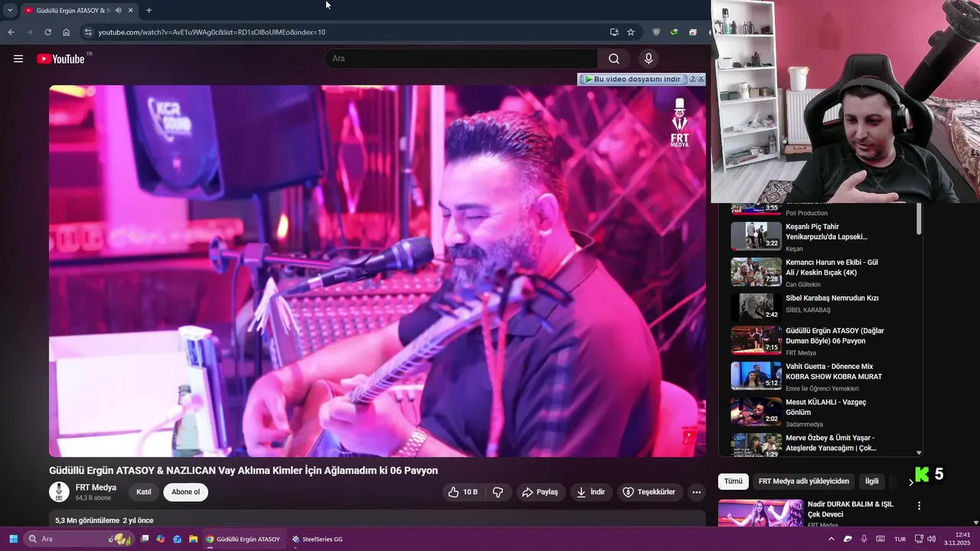
Task: Play 'Dağlar Duman Böyle 06 Pavyon' playlist item
Action: click(819, 341)
